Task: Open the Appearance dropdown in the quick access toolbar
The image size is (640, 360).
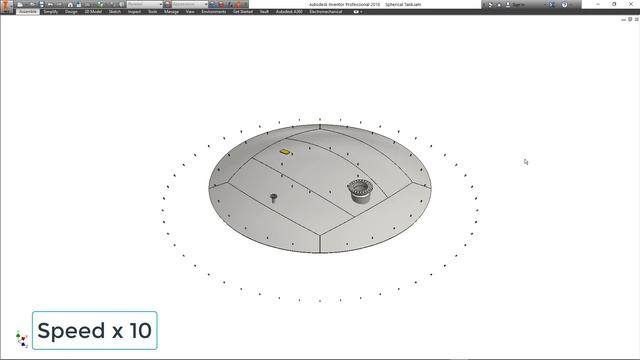Action: [x=190, y=4]
